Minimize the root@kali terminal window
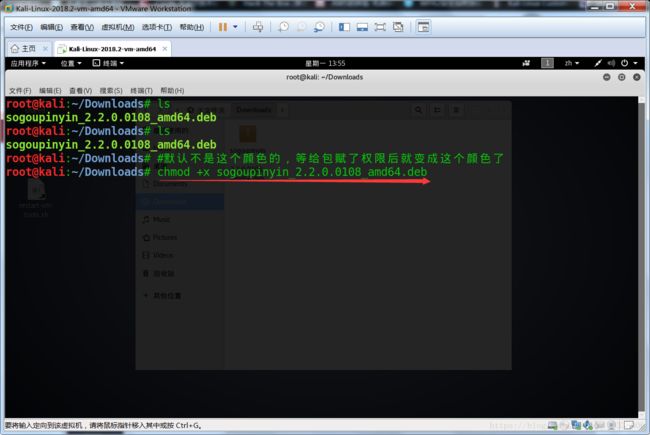650x435 pixels. click(x=606, y=77)
